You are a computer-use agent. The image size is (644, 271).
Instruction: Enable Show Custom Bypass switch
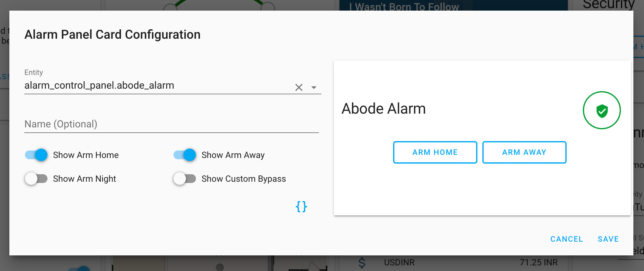(x=185, y=179)
